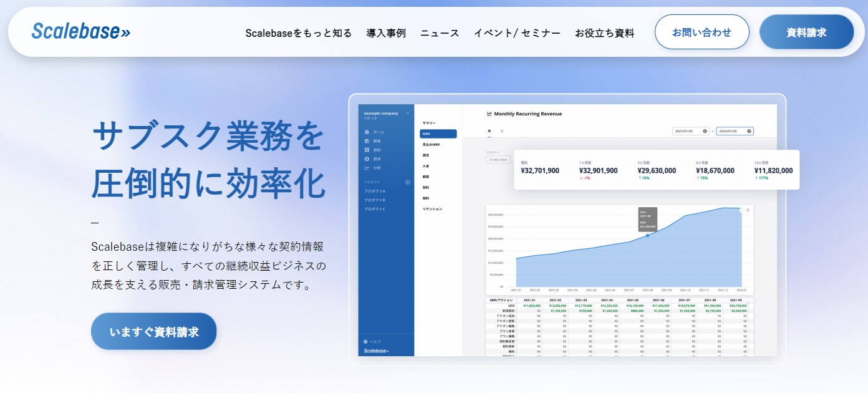
Task: Open 見込みMRR in the analysis menu
Action: tap(431, 144)
